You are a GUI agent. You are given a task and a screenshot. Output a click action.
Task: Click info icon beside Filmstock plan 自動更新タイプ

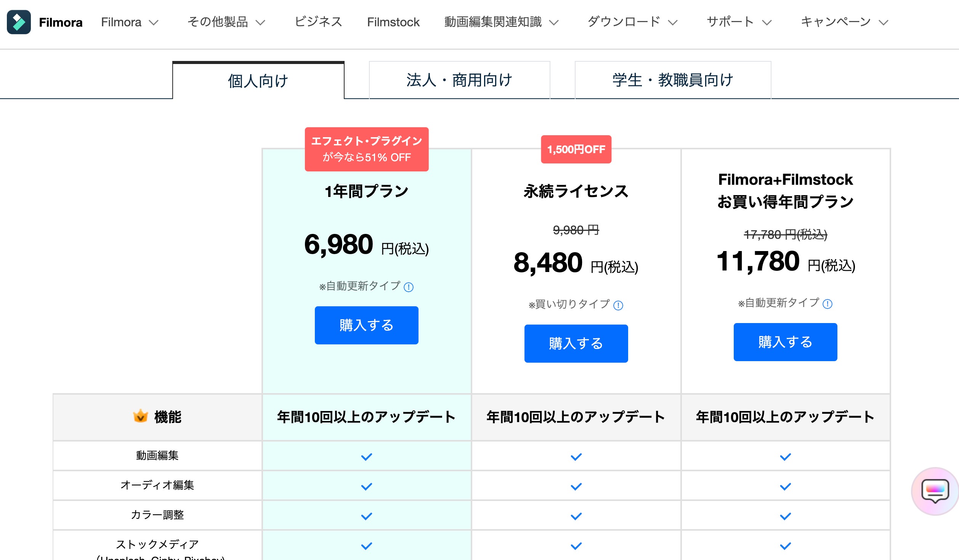point(827,304)
